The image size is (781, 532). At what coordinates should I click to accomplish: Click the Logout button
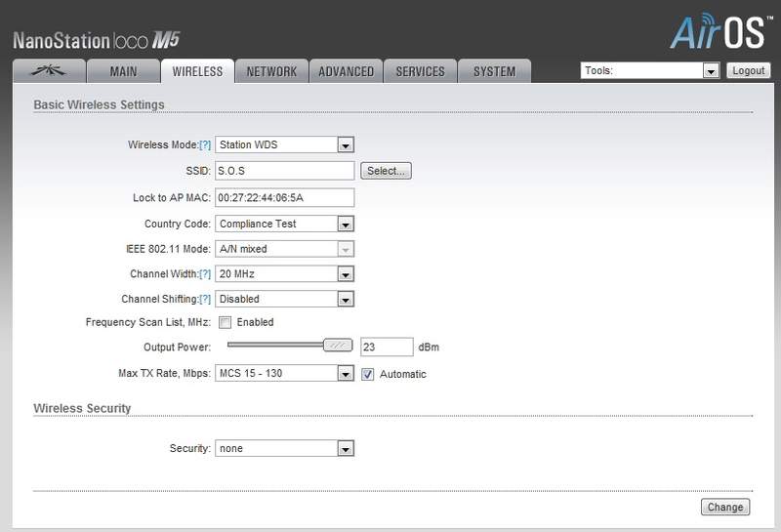(x=748, y=70)
